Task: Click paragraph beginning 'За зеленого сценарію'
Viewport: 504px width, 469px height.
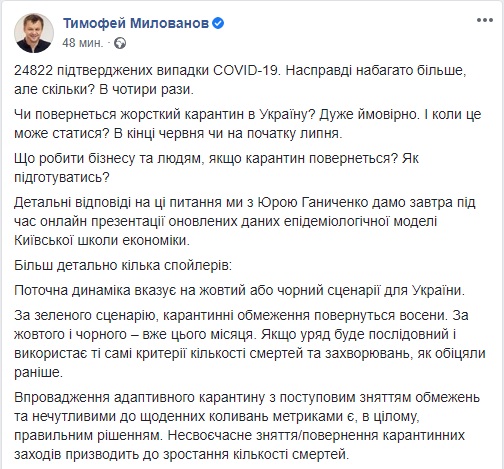Action: tap(250, 344)
